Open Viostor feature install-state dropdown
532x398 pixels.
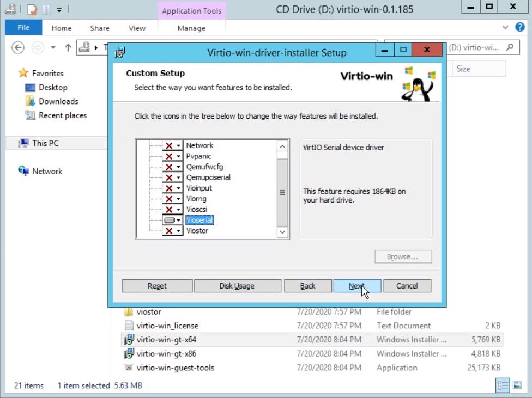172,231
